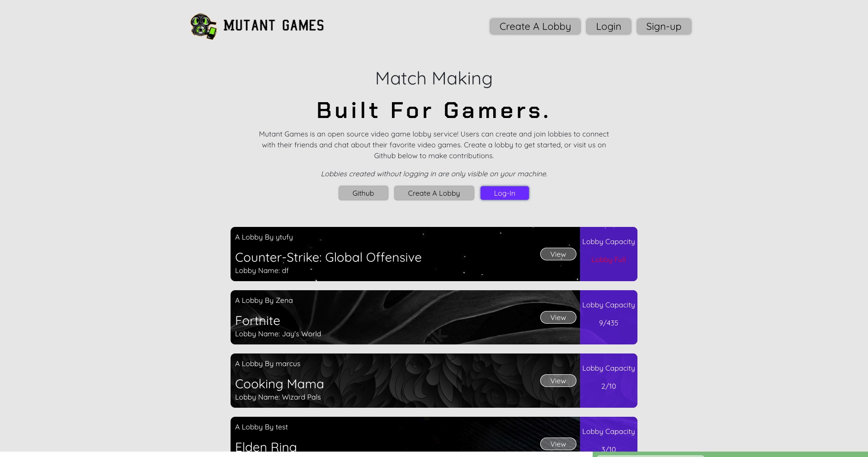Go to the Login page from the header
Viewport: 868px width, 457px height.
(608, 27)
